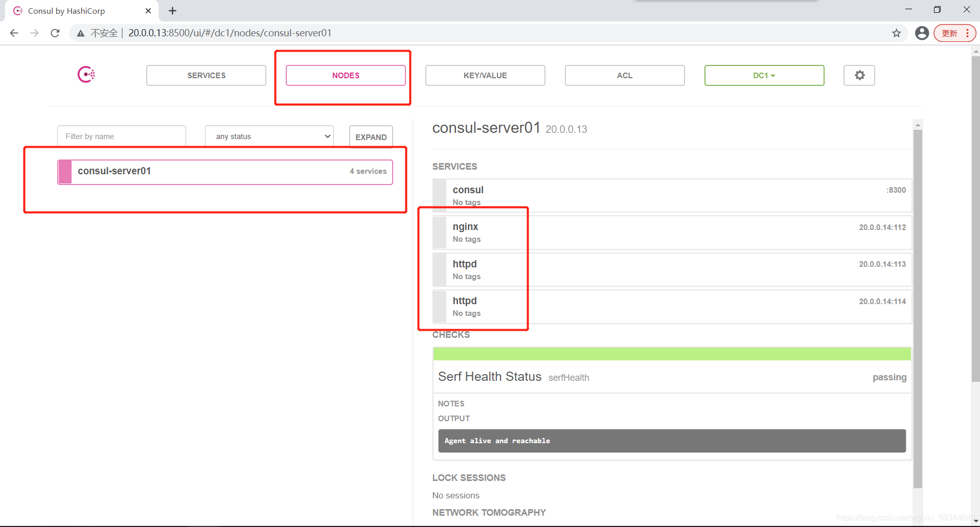The width and height of the screenshot is (980, 527).
Task: Open the nginx service entry
Action: [x=672, y=233]
